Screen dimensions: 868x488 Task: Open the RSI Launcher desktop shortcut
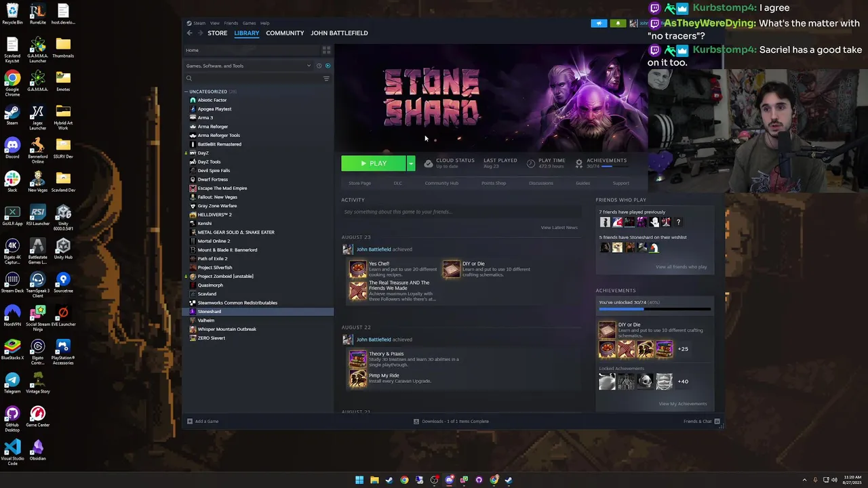pyautogui.click(x=38, y=216)
